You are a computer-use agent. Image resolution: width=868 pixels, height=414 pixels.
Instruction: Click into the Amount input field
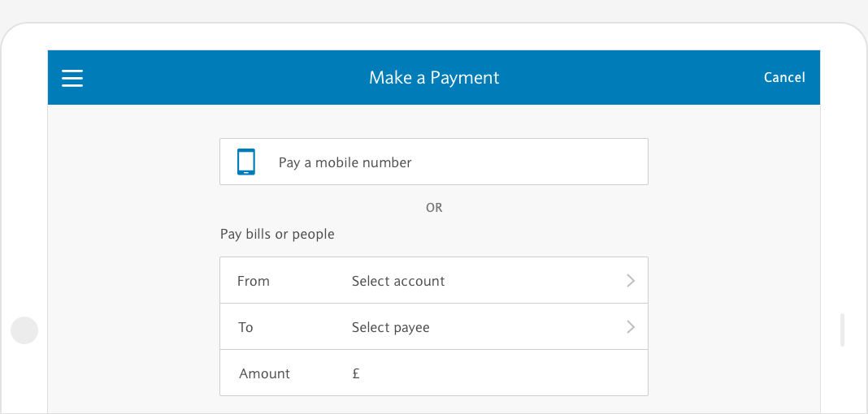(433, 373)
